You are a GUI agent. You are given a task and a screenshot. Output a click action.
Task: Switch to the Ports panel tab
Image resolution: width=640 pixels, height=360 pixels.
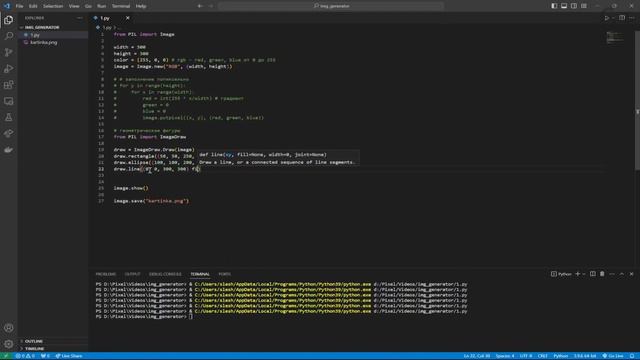coord(224,274)
